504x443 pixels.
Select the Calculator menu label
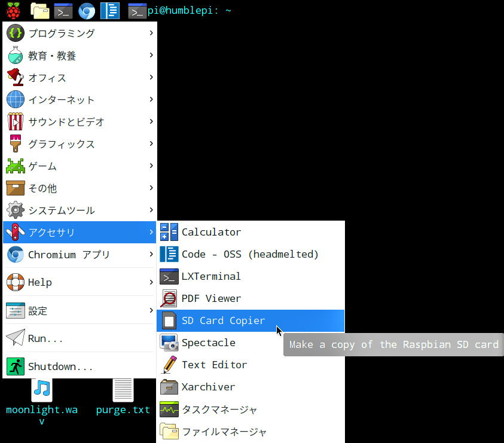click(211, 232)
